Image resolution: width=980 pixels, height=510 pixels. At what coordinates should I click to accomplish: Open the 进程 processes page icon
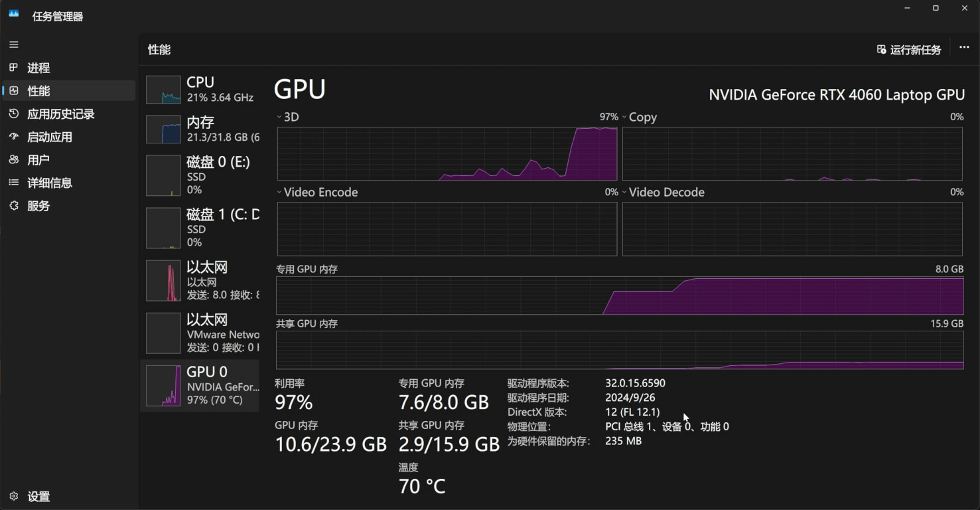tap(14, 68)
